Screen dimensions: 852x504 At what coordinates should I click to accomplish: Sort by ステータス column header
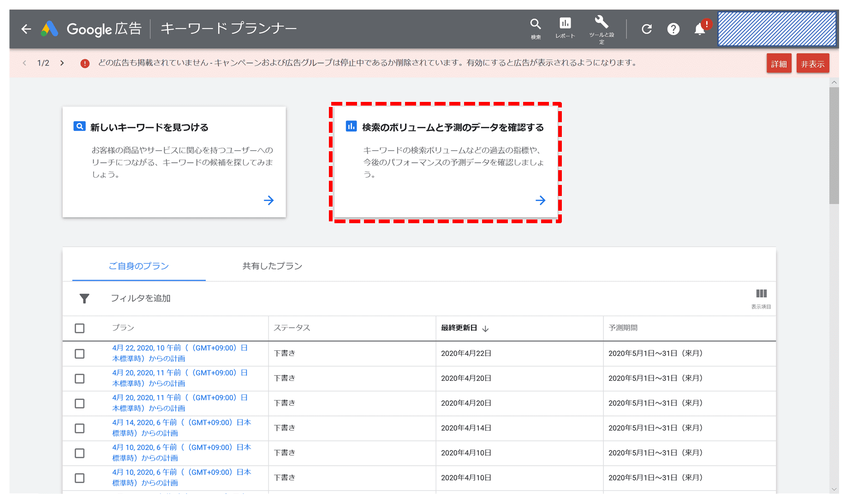[x=292, y=328]
